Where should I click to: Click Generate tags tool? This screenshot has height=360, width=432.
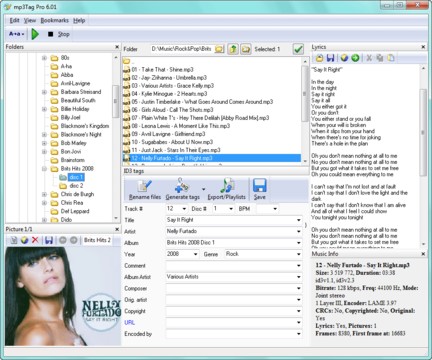(182, 190)
